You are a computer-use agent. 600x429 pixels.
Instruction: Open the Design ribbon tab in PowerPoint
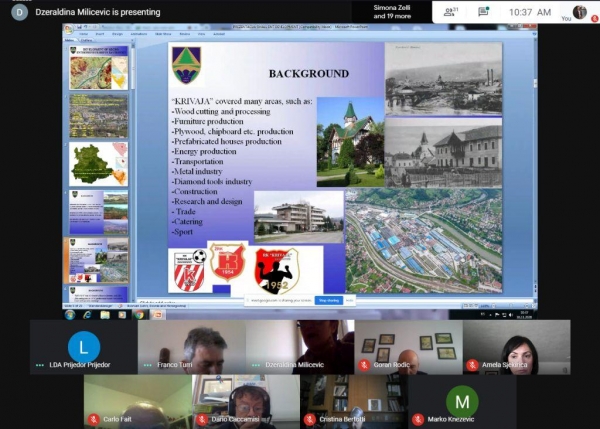(117, 34)
